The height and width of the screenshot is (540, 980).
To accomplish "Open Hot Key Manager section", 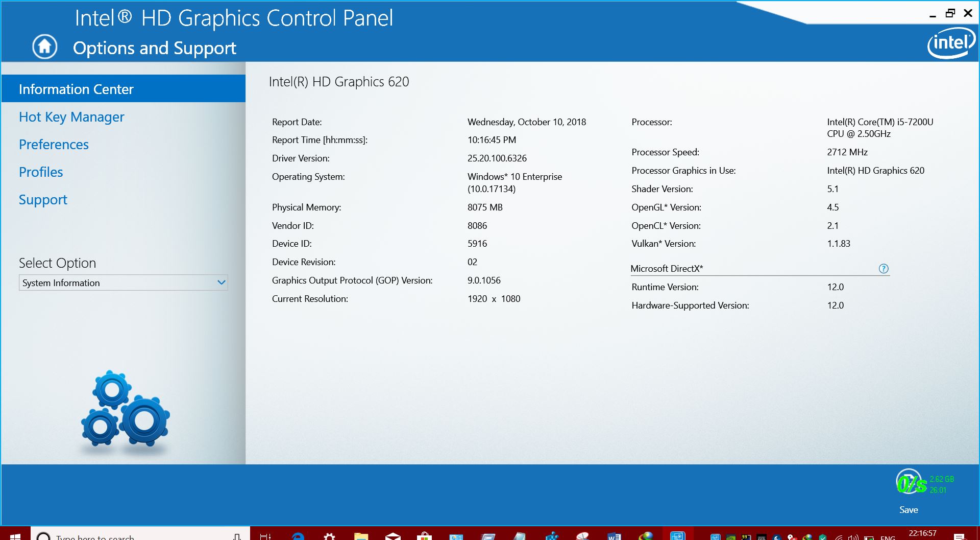I will pyautogui.click(x=71, y=117).
